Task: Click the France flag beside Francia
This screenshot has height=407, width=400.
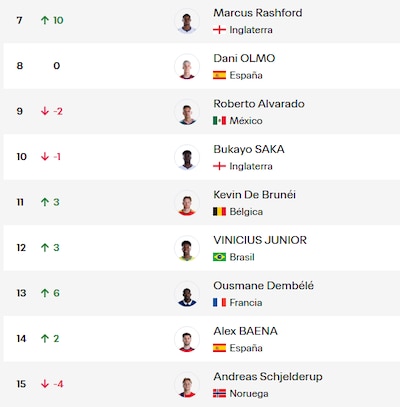Action: click(219, 302)
